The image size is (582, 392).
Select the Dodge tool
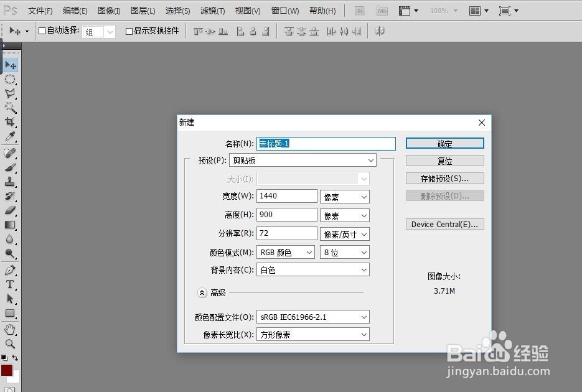point(10,253)
